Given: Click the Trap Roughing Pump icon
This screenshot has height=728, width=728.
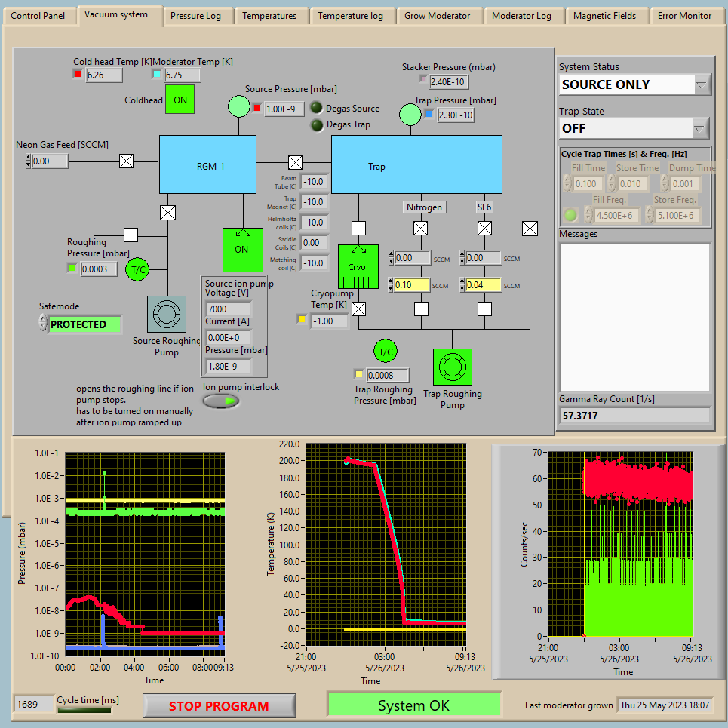Looking at the screenshot, I should click(x=452, y=367).
